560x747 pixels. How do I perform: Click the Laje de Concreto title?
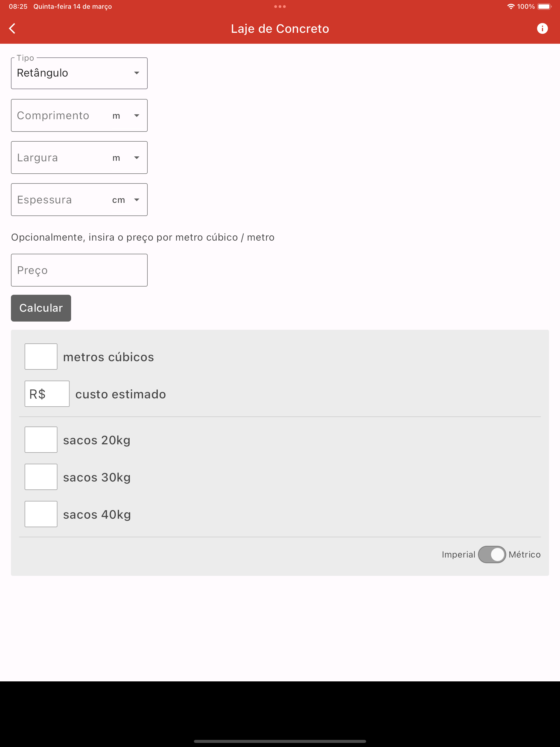coord(280,29)
